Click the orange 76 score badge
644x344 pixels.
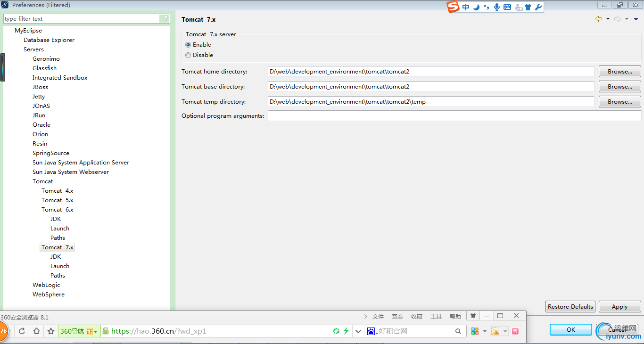point(3,331)
